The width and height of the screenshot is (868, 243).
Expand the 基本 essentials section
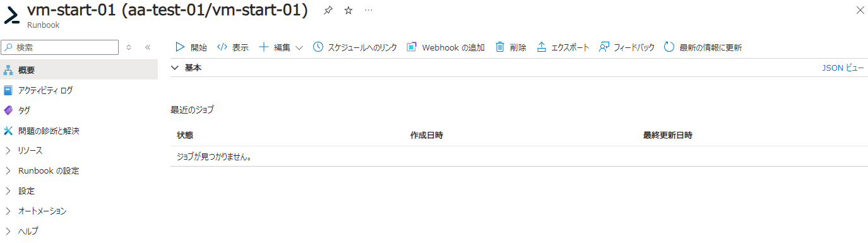pyautogui.click(x=187, y=68)
